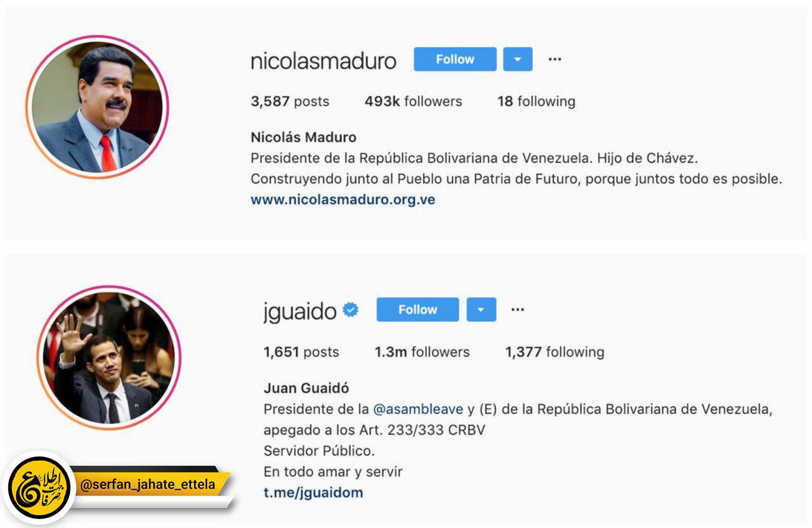812x528 pixels.
Task: Follow the jguaido account
Action: click(417, 310)
